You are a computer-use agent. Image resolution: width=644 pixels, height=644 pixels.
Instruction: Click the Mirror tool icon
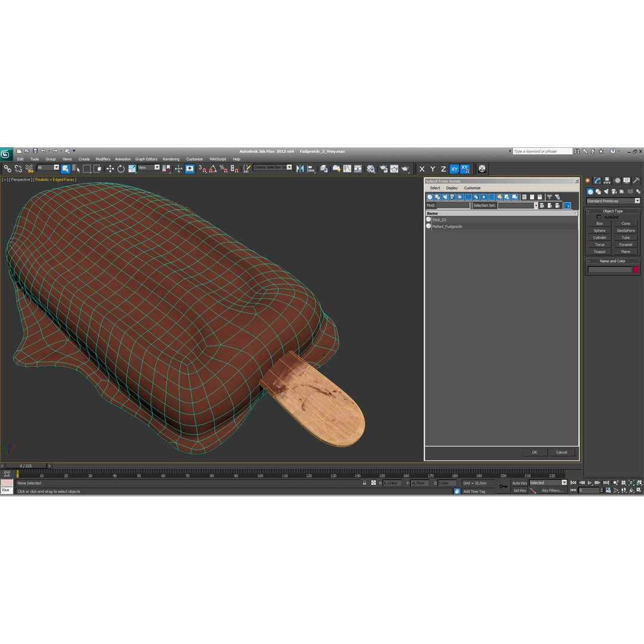point(300,169)
